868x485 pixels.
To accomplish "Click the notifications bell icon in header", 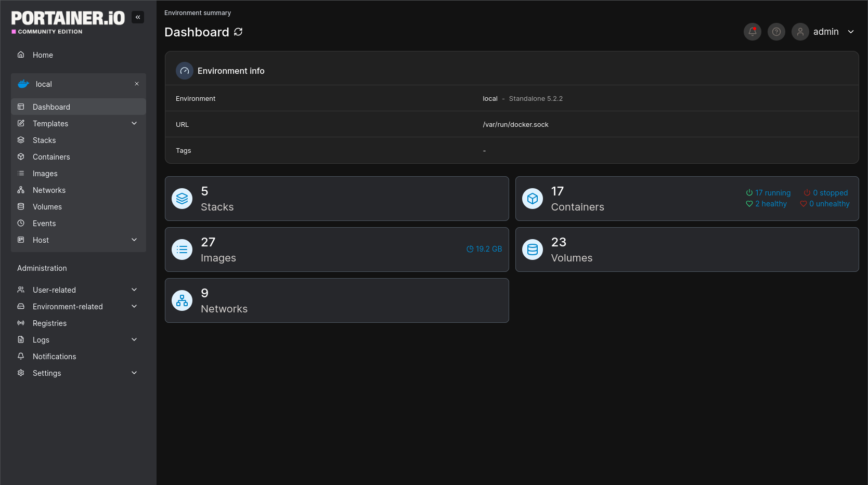I will coord(752,32).
